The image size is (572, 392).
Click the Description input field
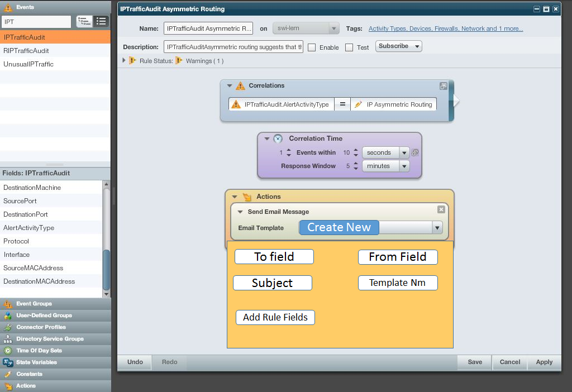[233, 47]
